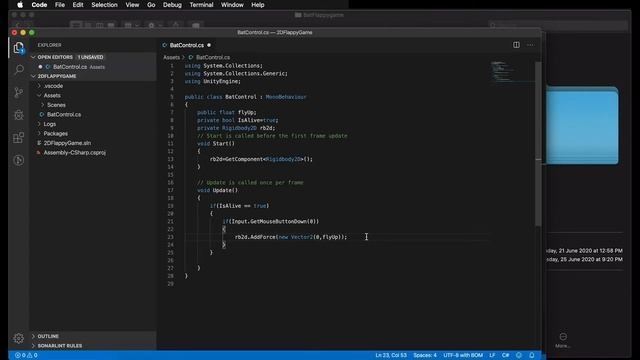
Task: Open the SonarLint view in activity bar
Action: 19,160
